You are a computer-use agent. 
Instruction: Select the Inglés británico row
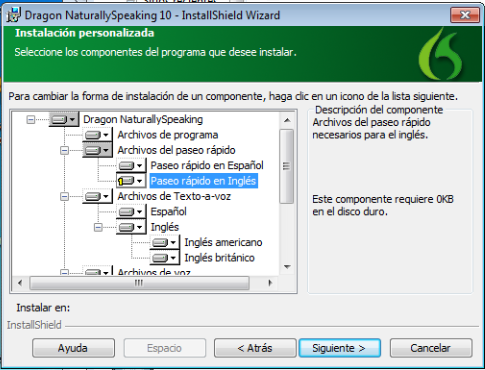click(x=220, y=258)
